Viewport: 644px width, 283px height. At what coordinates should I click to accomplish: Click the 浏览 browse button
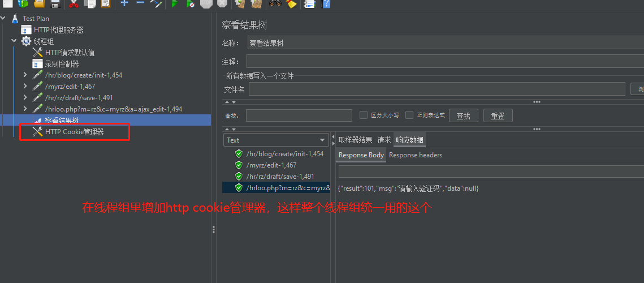(x=637, y=89)
